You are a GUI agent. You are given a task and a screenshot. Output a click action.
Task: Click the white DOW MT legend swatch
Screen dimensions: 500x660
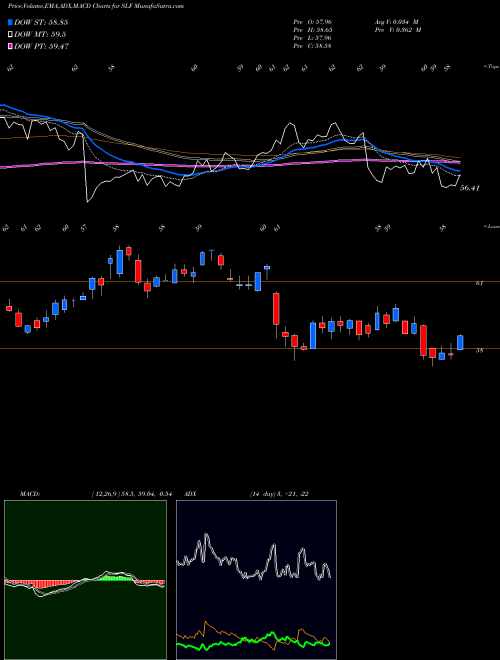point(11,34)
